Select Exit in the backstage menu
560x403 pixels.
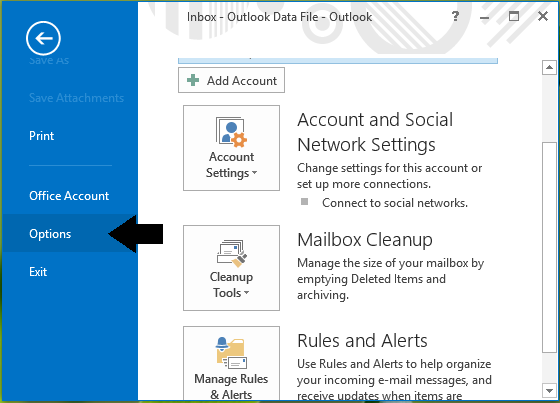coord(38,272)
